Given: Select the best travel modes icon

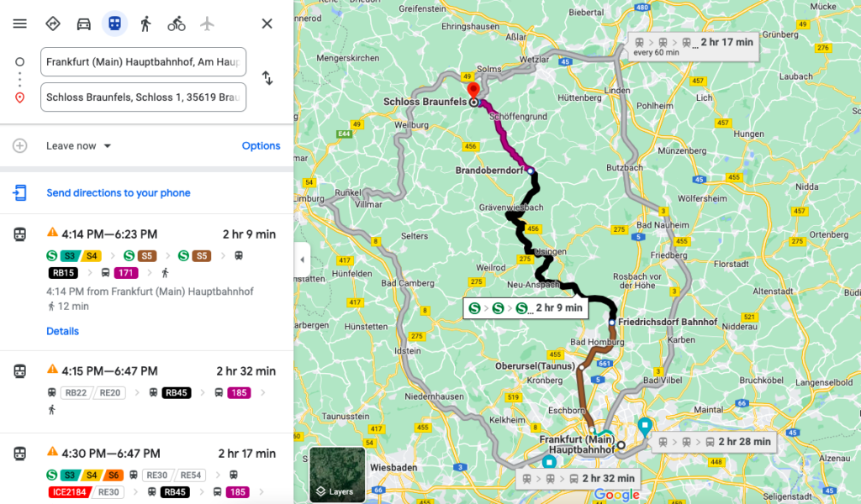Looking at the screenshot, I should click(53, 24).
